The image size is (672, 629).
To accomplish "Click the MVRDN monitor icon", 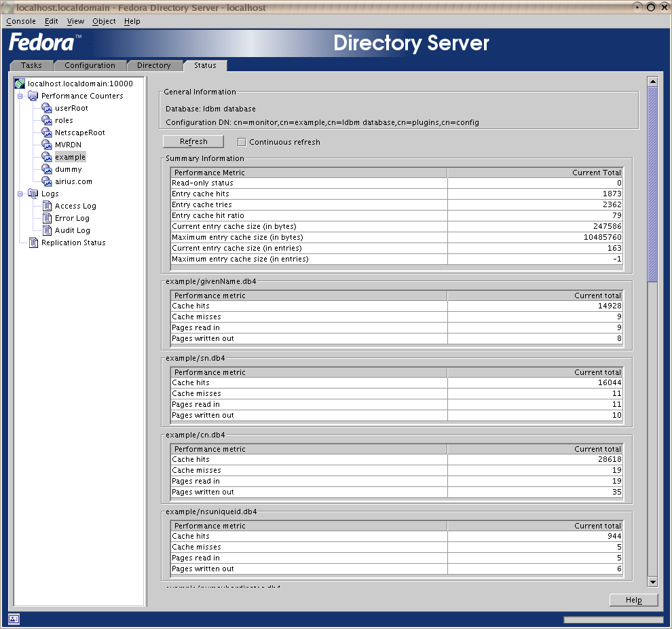I will [47, 145].
